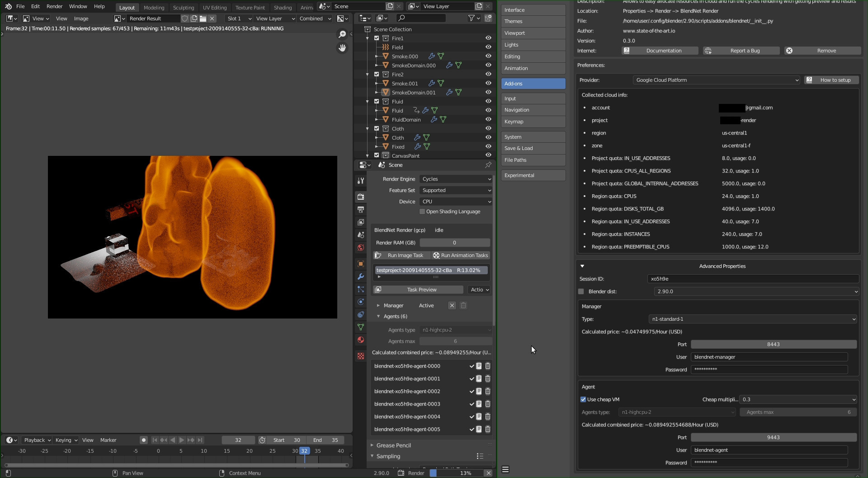Viewport: 868px width, 478px height.
Task: Click the zoom magnifier icon in image editor
Action: [342, 34]
